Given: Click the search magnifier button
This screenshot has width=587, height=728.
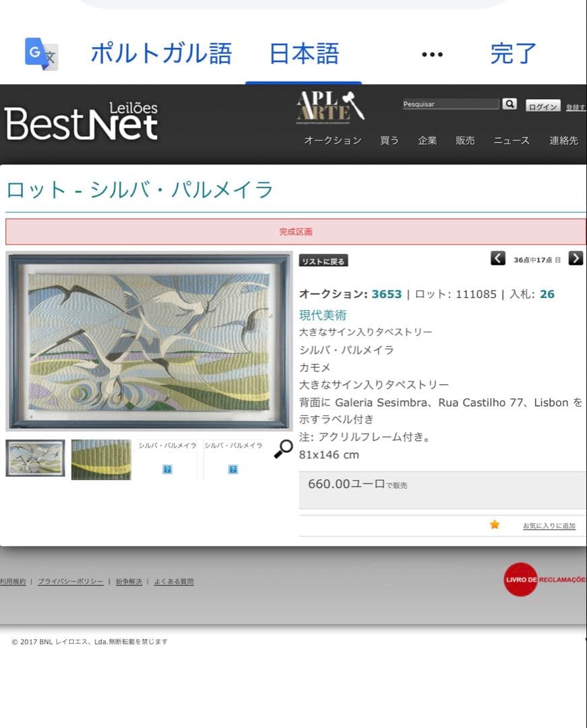Looking at the screenshot, I should click(x=509, y=104).
